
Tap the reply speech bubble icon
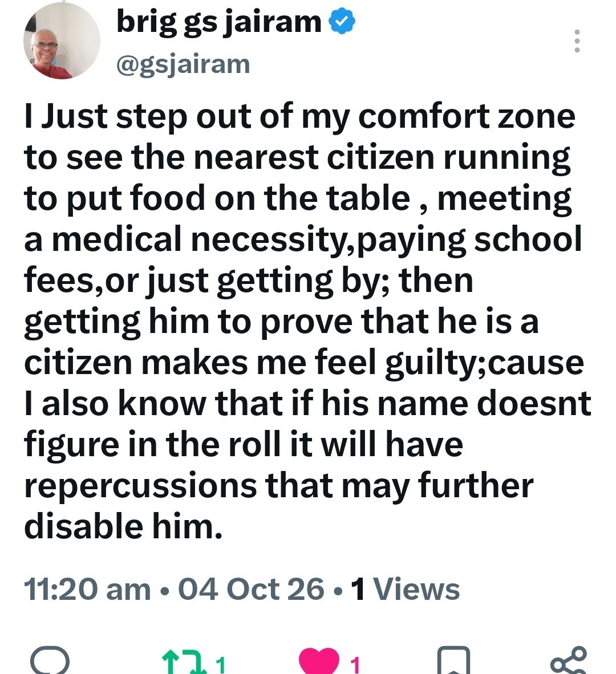(50, 661)
